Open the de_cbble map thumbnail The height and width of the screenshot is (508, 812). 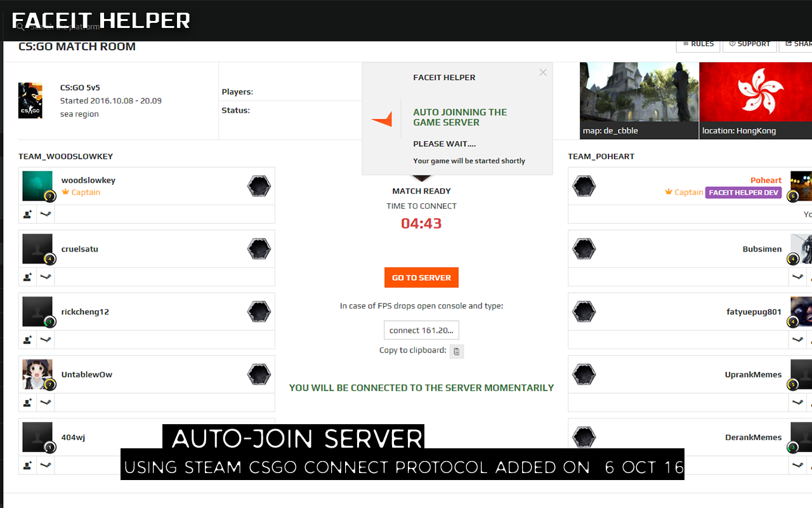click(x=639, y=100)
